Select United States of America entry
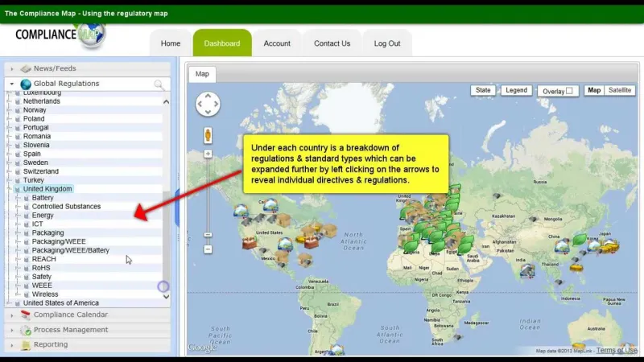 (x=61, y=303)
